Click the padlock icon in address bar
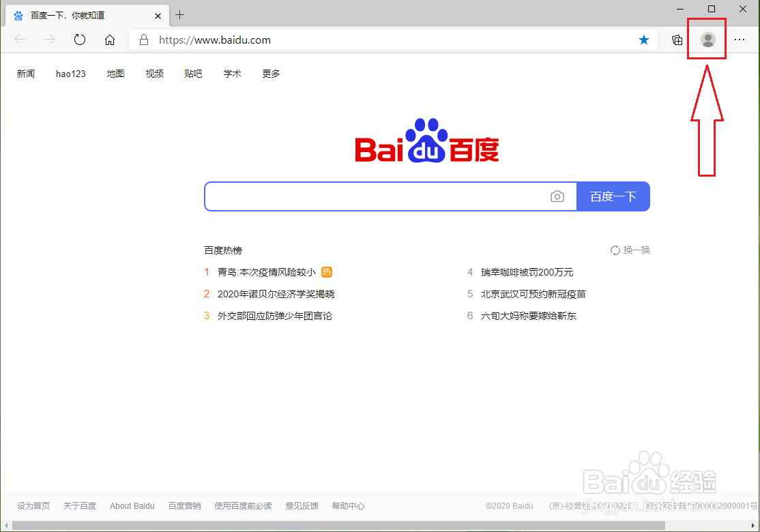This screenshot has height=532, width=760. (143, 40)
